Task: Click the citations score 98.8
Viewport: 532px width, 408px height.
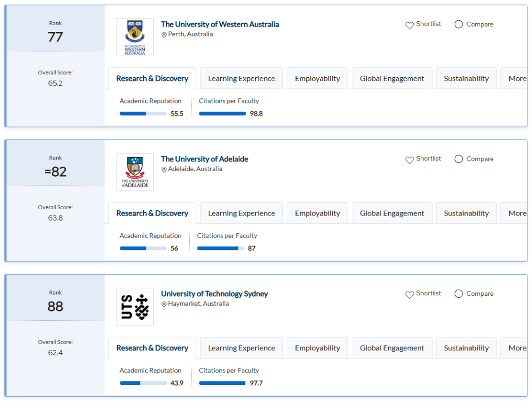Action: click(x=256, y=114)
